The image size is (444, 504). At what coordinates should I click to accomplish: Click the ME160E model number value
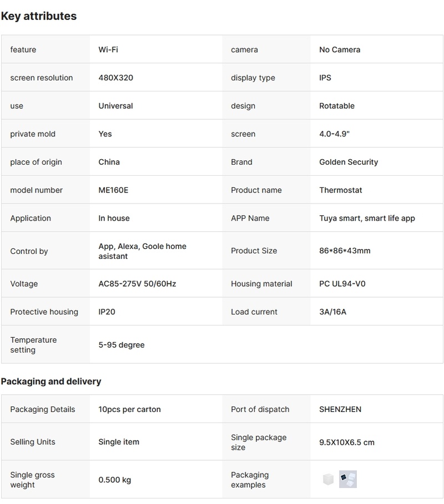pos(113,190)
